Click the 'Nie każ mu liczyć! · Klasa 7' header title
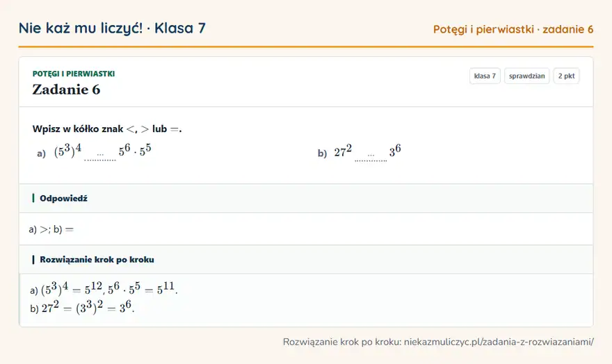This screenshot has width=612, height=364. 112,28
